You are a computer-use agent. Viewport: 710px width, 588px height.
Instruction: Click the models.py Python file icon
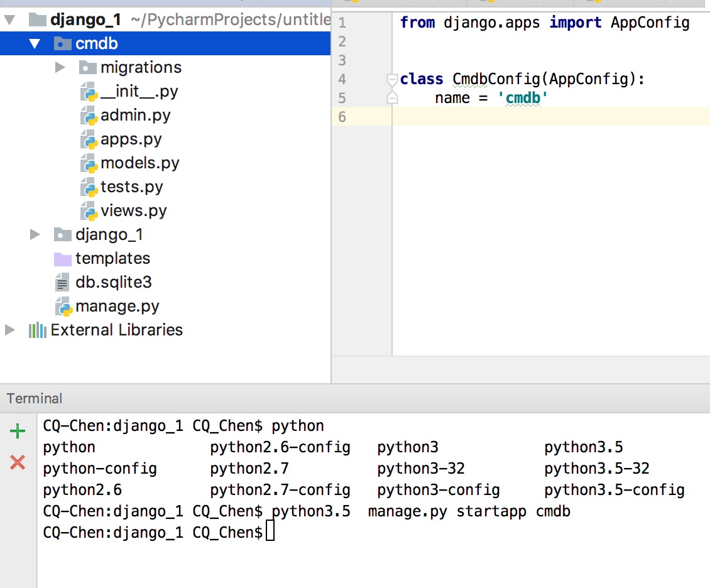(x=89, y=163)
